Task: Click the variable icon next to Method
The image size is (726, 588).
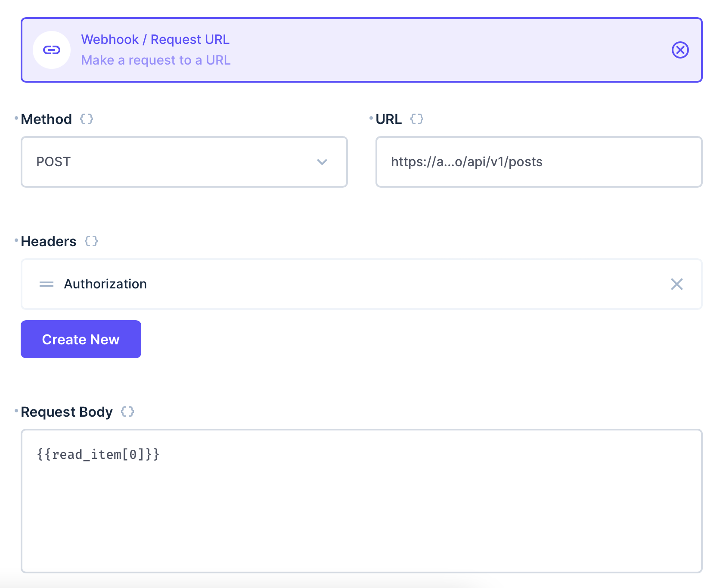Action: 87,119
